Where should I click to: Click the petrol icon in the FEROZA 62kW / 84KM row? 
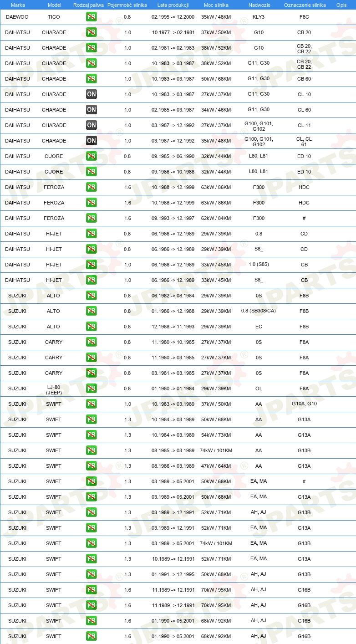point(91,218)
